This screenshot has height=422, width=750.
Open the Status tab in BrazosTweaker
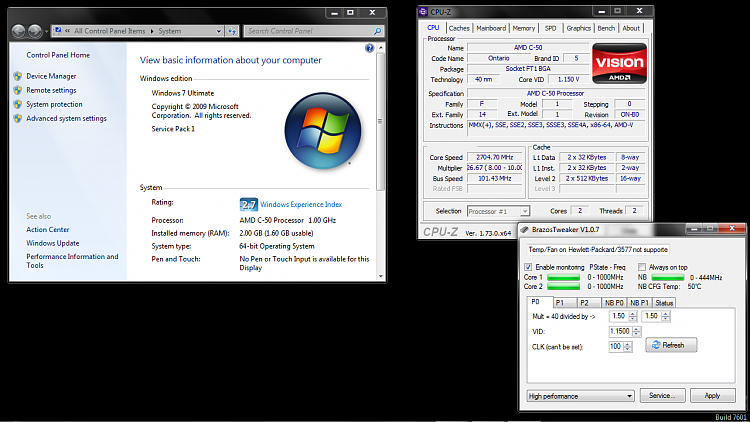click(664, 303)
